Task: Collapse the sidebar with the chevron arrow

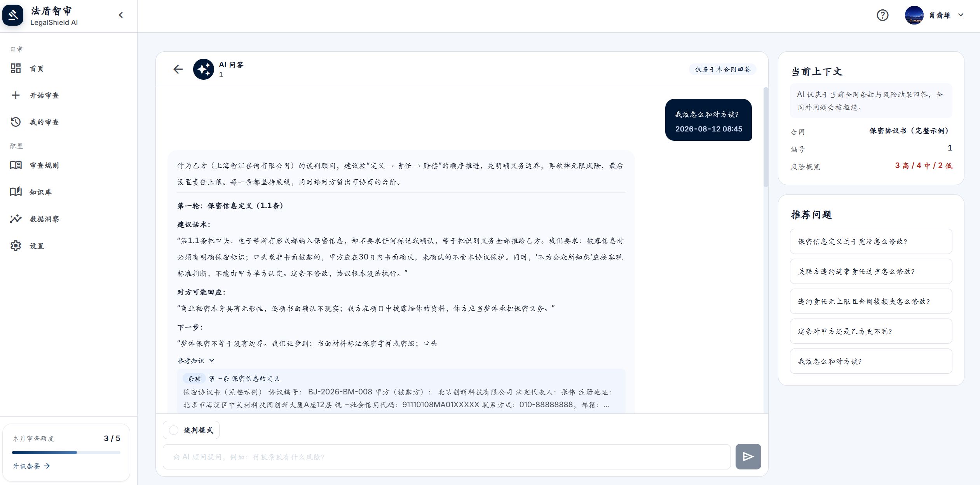Action: click(x=121, y=15)
